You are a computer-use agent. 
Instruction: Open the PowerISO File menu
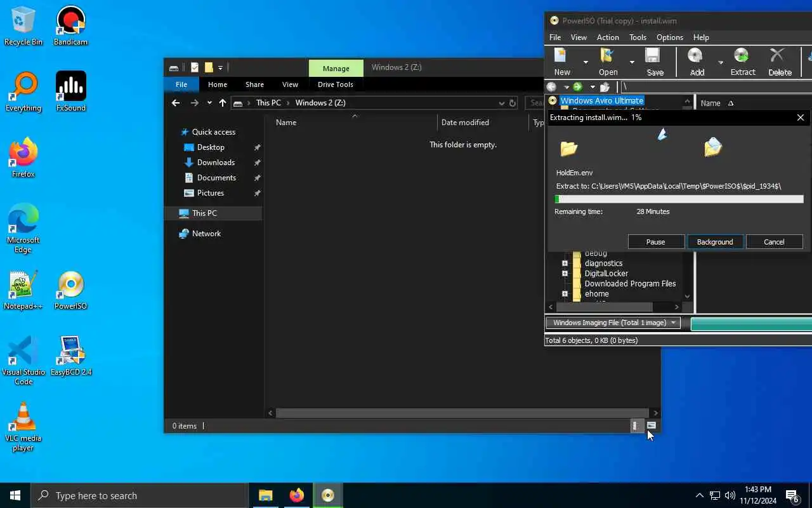[555, 37]
